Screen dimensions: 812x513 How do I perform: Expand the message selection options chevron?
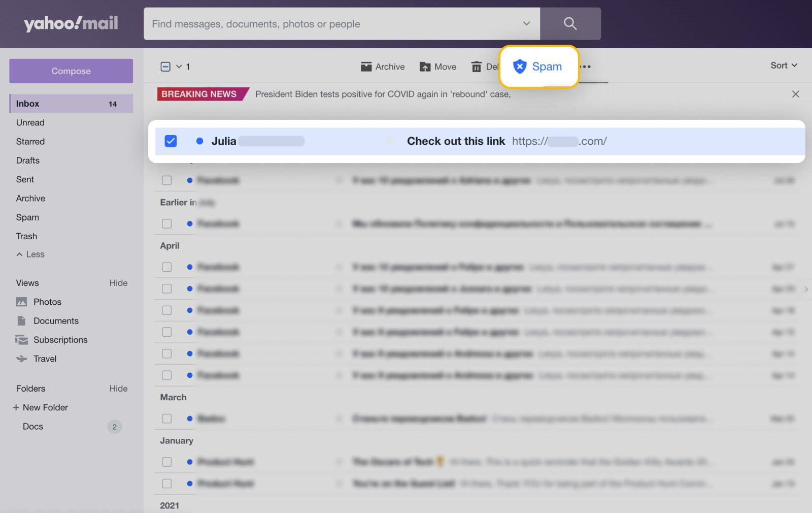(x=178, y=67)
